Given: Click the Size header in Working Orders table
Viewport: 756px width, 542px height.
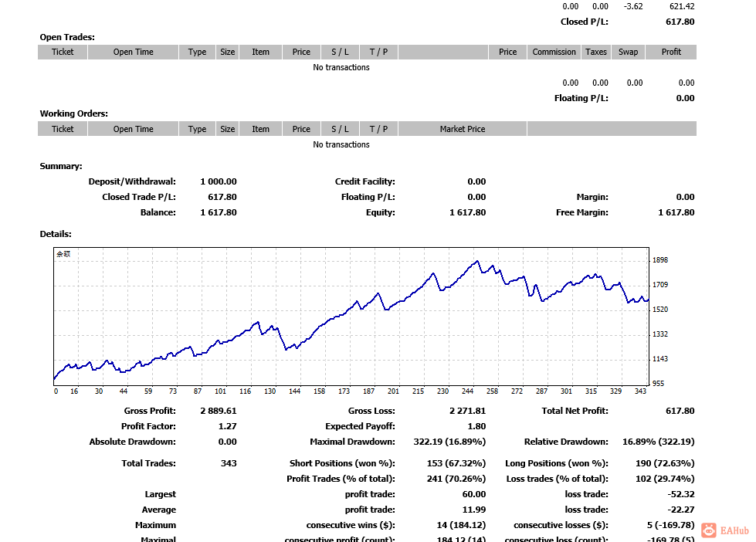Looking at the screenshot, I should tap(228, 129).
